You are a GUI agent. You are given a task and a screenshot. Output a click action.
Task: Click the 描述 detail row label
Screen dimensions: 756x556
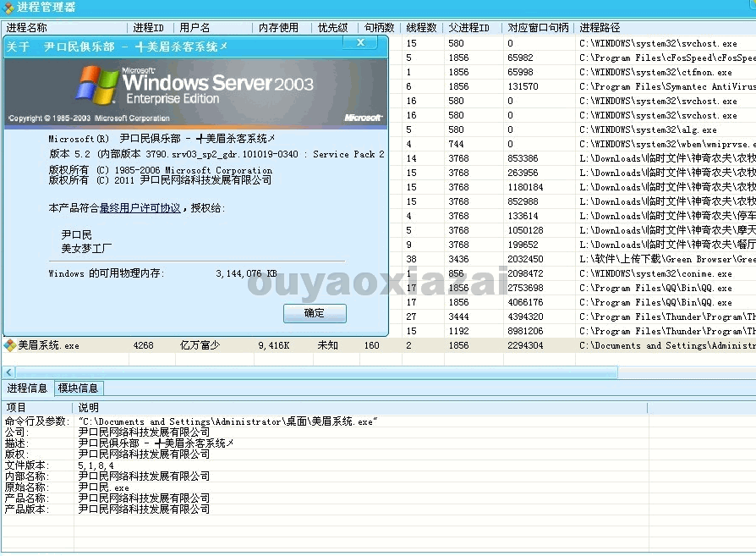click(17, 443)
